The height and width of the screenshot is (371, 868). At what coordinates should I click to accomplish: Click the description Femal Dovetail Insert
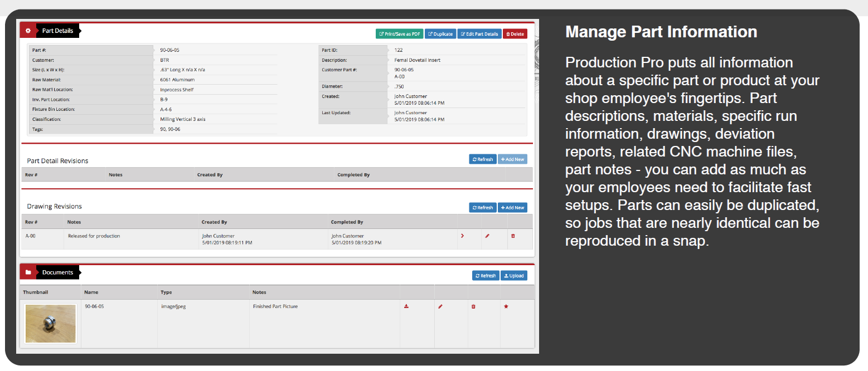click(417, 60)
